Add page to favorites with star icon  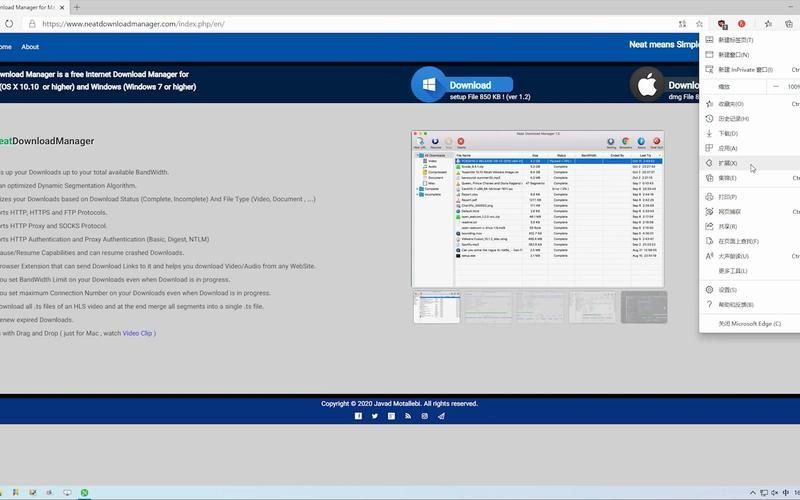(x=699, y=24)
